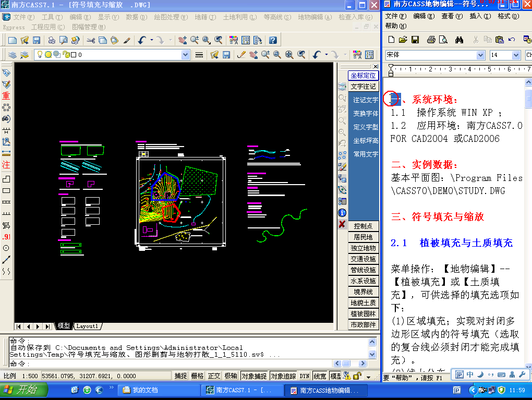The height and width of the screenshot is (400, 532).
Task: Click the Zoom Extents icon in the second toolbar
Action: (x=289, y=55)
